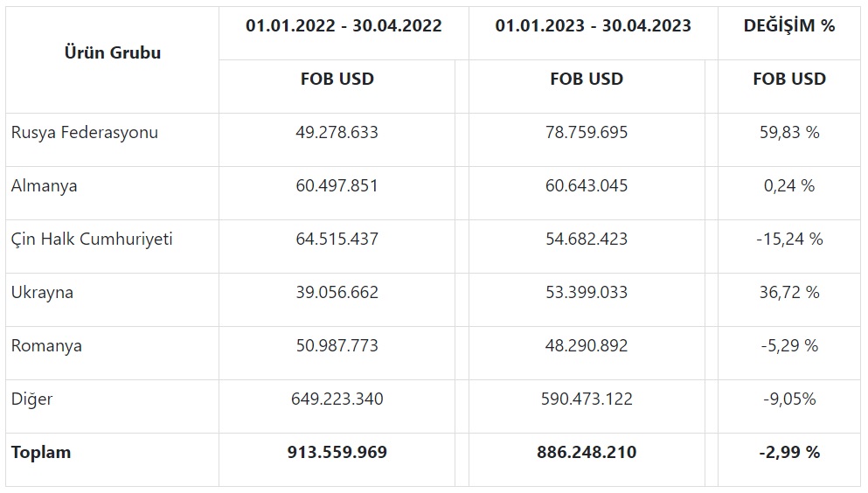
Task: Select the -2,99 % total change cell
Action: 788,452
